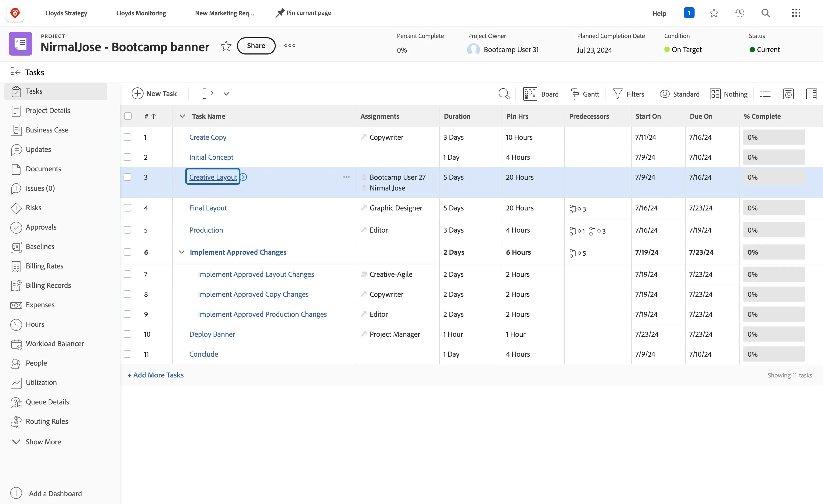Switch to Gantt view
Image resolution: width=823 pixels, height=504 pixels.
point(584,94)
